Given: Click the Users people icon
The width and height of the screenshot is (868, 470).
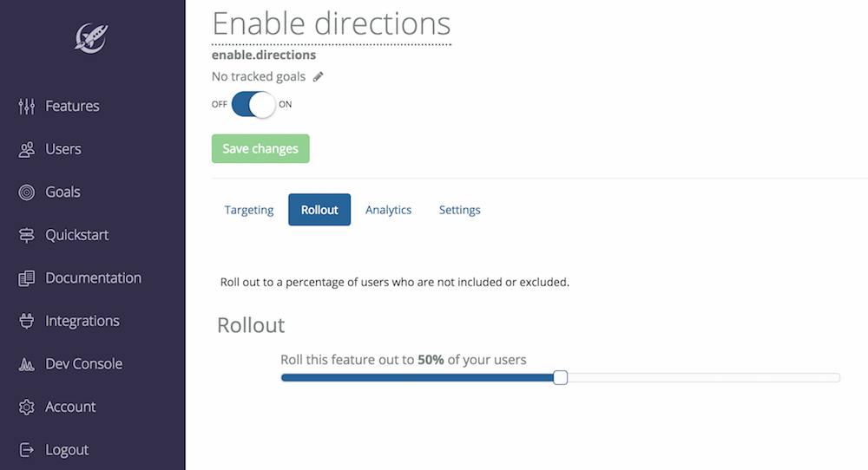Looking at the screenshot, I should [26, 149].
